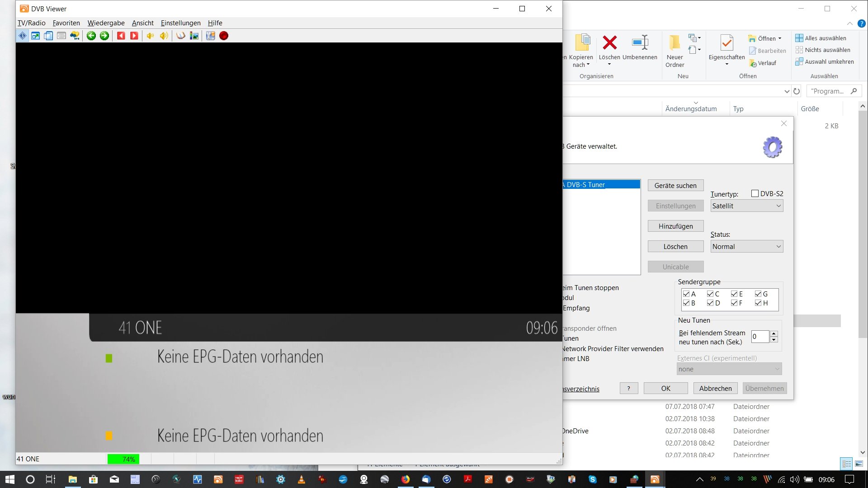Uncheck Sendergruppe D checkbox
The width and height of the screenshot is (868, 488).
tap(710, 303)
